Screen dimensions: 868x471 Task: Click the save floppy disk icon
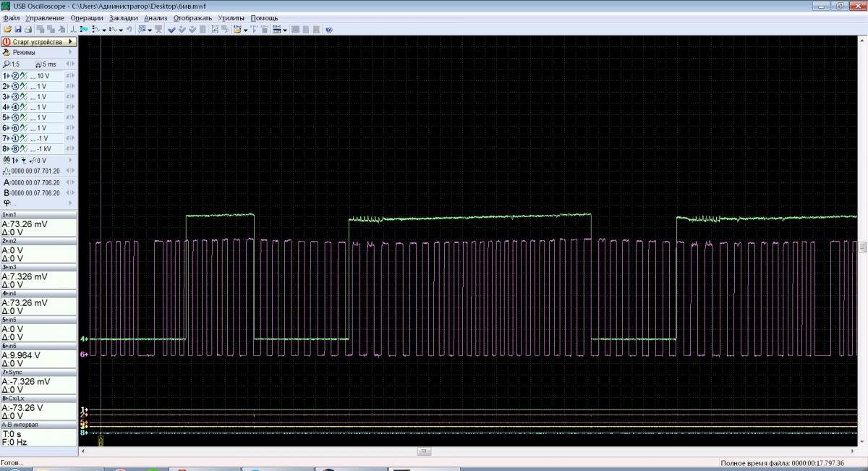(17, 30)
